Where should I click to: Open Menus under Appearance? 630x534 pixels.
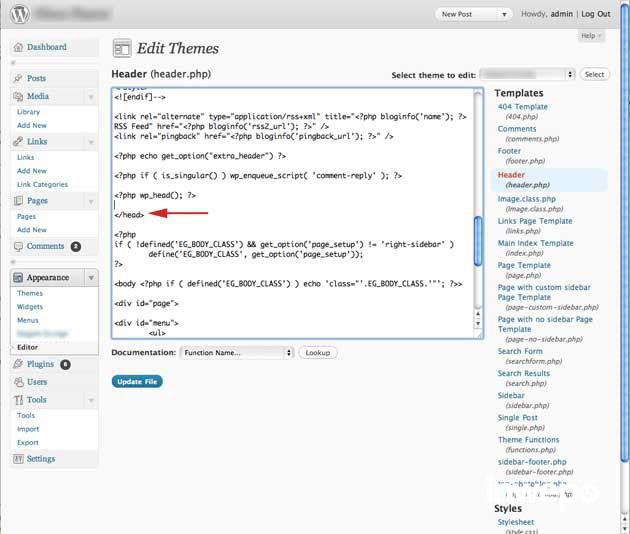tap(28, 320)
